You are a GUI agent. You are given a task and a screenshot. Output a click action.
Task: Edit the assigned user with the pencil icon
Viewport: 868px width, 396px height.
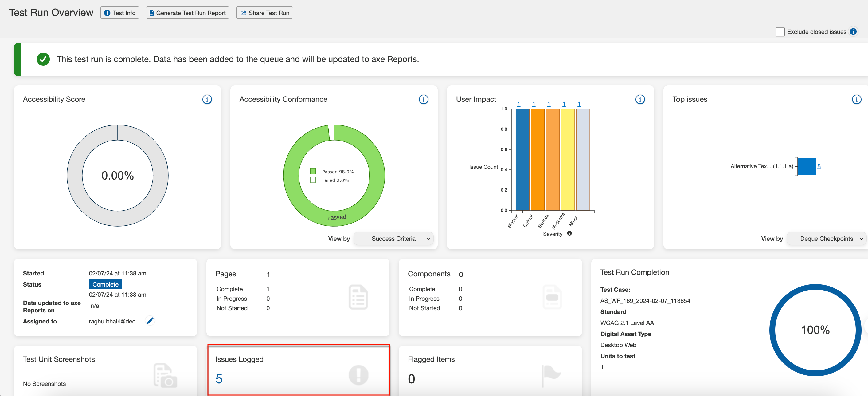[150, 320]
